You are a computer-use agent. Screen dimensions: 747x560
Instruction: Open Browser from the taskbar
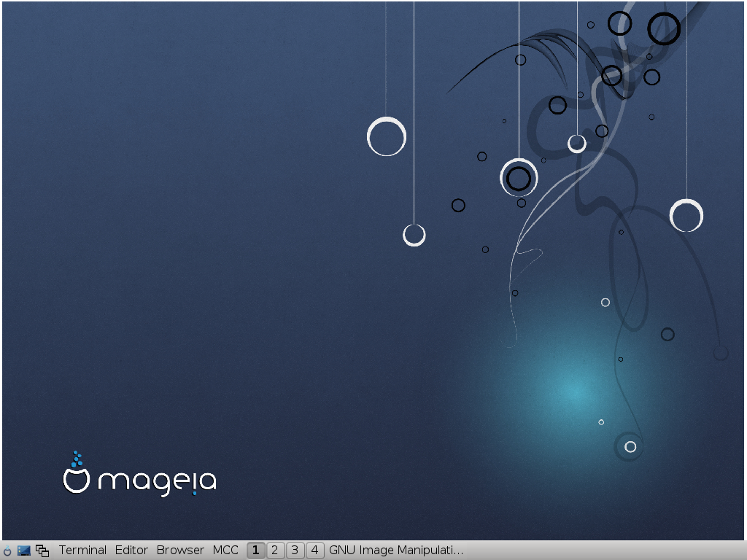point(180,550)
